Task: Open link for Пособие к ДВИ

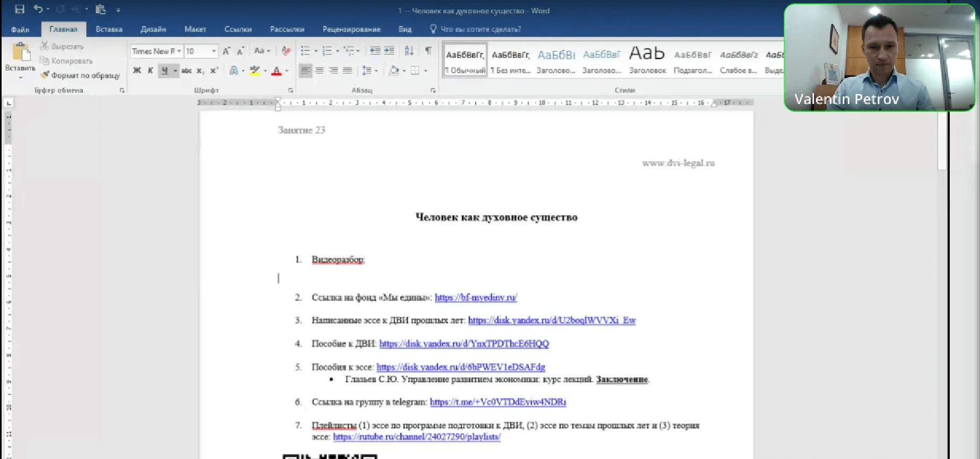Action: point(464,344)
